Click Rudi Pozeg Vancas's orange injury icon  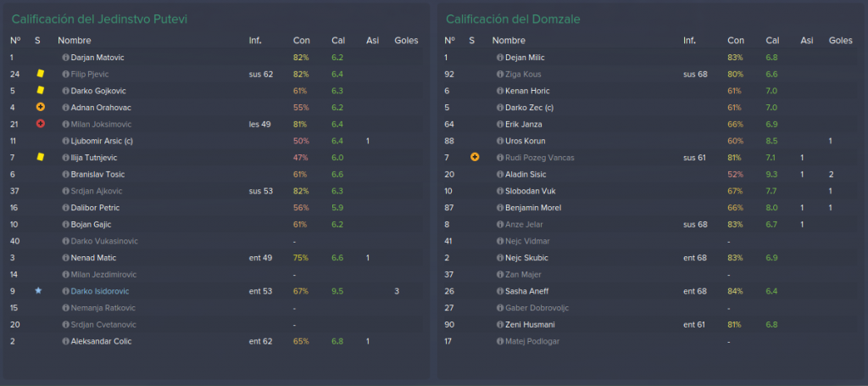point(475,157)
